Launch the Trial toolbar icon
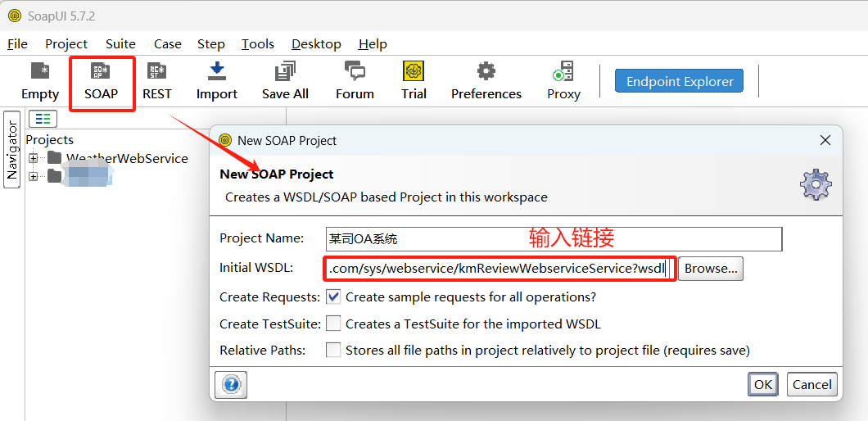Viewport: 868px width, 421px height. coord(414,82)
